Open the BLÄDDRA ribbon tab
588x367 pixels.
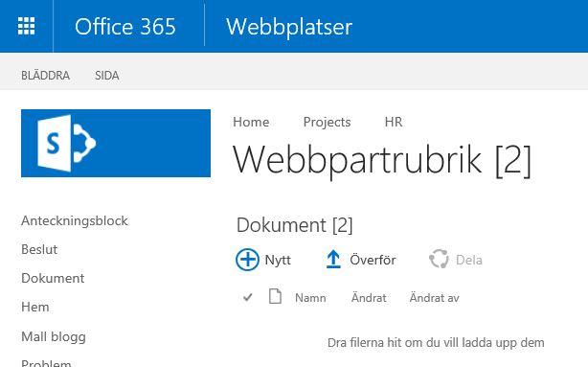click(45, 76)
